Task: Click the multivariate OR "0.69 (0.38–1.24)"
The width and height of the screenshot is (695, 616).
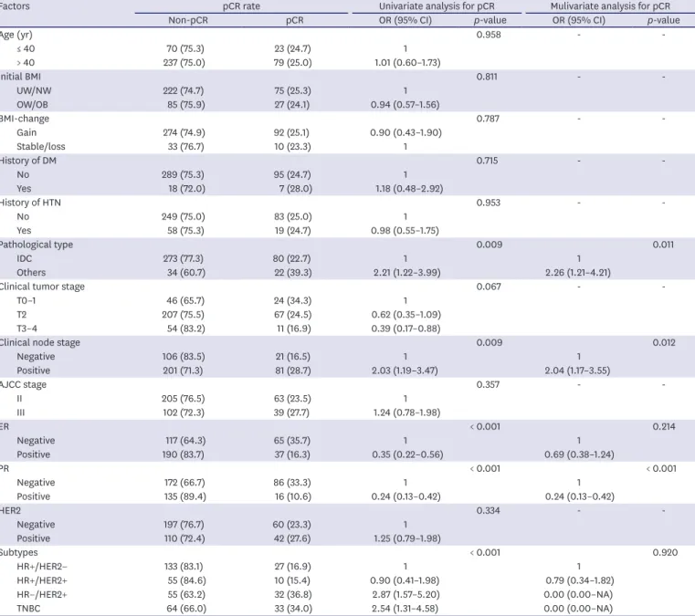Action: click(580, 454)
